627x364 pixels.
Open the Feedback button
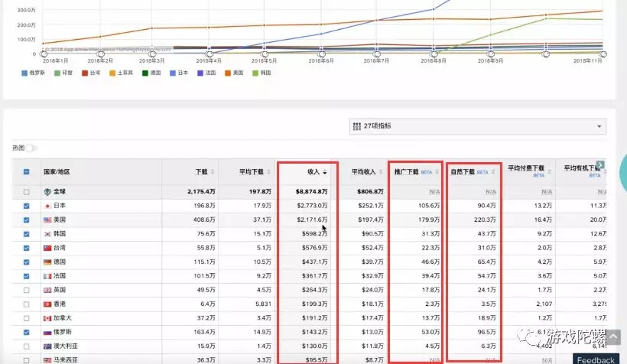pos(595,359)
